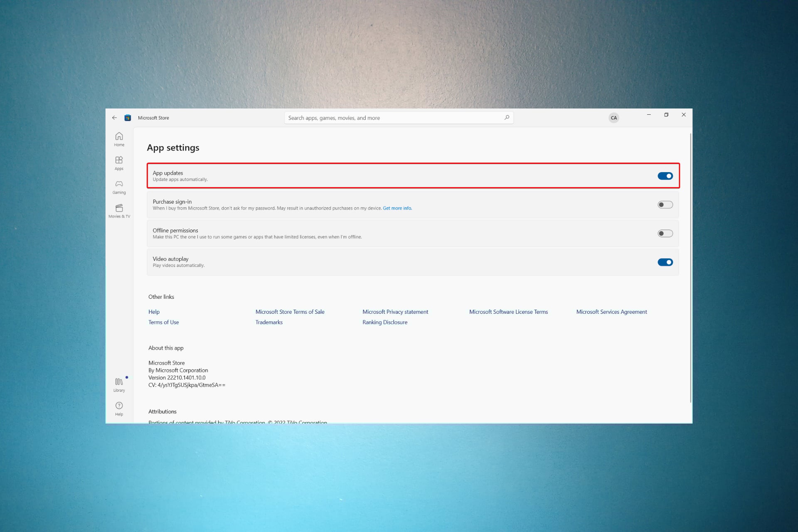
Task: Turn off Video autoplay
Action: (x=665, y=262)
